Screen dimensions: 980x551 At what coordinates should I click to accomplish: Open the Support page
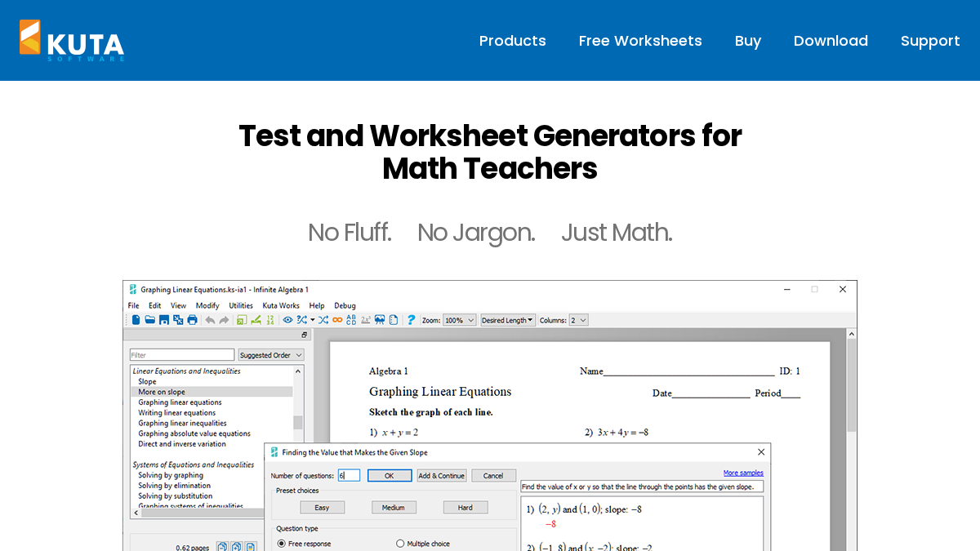(930, 41)
